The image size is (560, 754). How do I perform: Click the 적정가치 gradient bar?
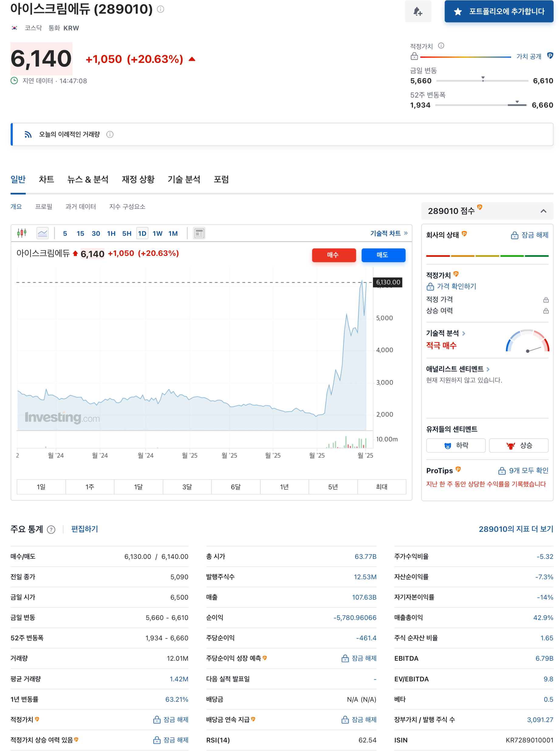(x=466, y=57)
